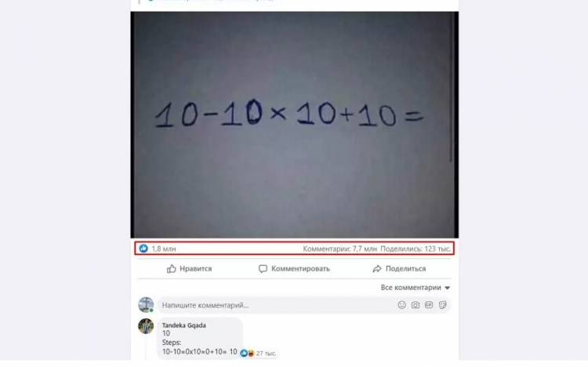The height and width of the screenshot is (367, 588).
Task: Open Tandeka Gqada's profile name link
Action: (x=183, y=325)
